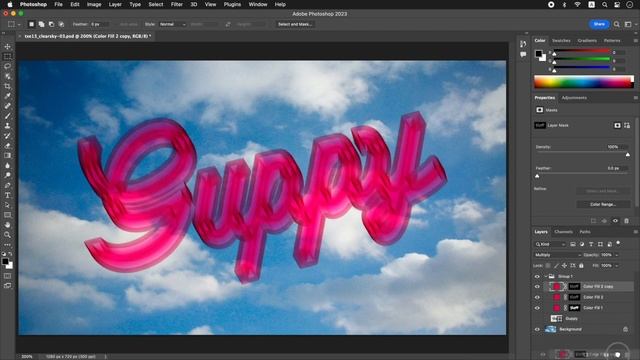
Task: Select the Gradient tool
Action: (x=7, y=156)
